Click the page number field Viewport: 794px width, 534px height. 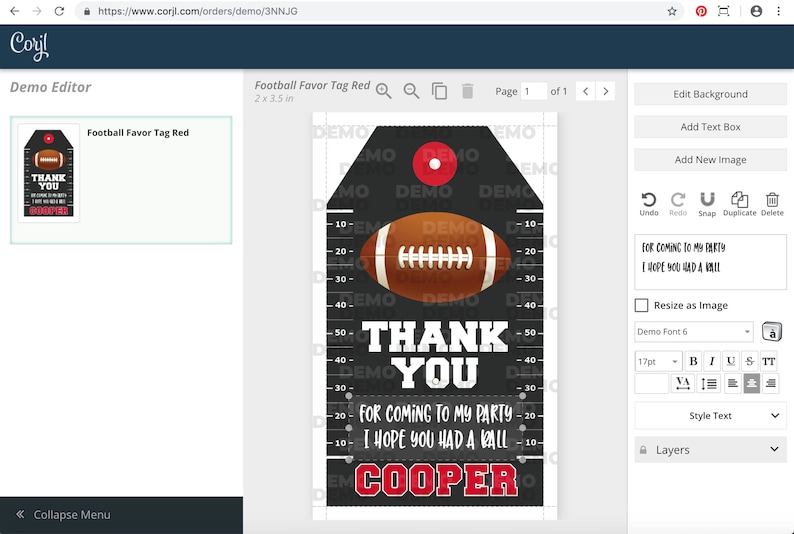click(x=534, y=92)
